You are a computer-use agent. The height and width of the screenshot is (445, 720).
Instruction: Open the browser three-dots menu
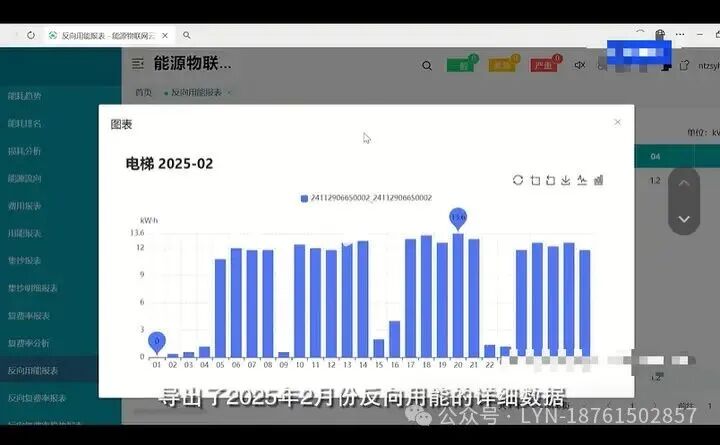[680, 34]
